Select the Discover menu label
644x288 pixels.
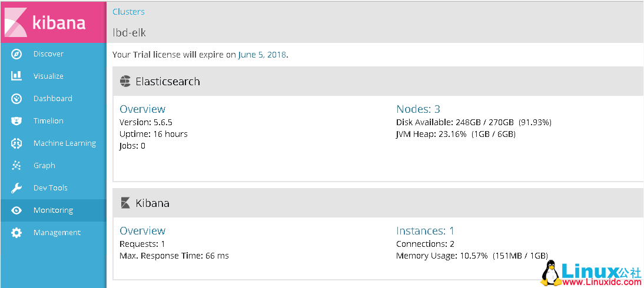pyautogui.click(x=48, y=54)
